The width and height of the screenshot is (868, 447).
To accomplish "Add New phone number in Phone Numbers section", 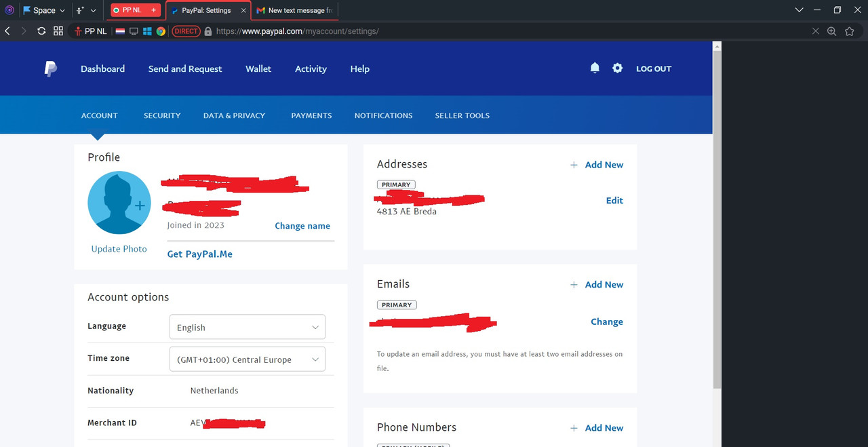I will 597,428.
